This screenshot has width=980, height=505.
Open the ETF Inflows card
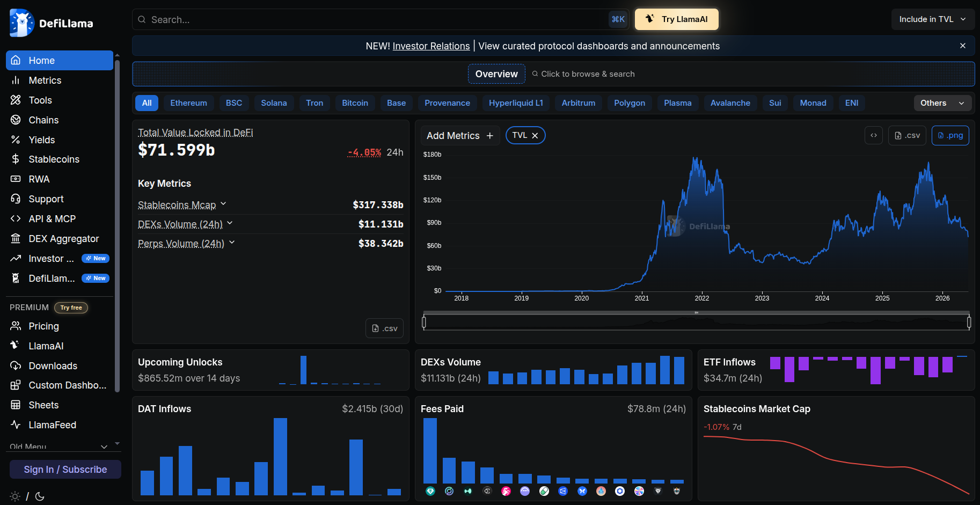pyautogui.click(x=836, y=370)
